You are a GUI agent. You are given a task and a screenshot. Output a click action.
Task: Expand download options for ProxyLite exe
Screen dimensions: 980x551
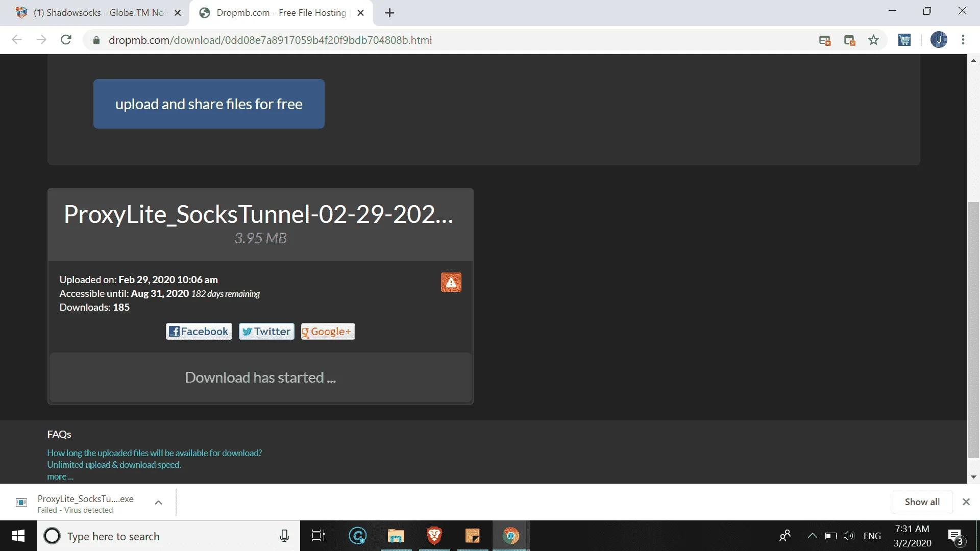click(x=159, y=503)
